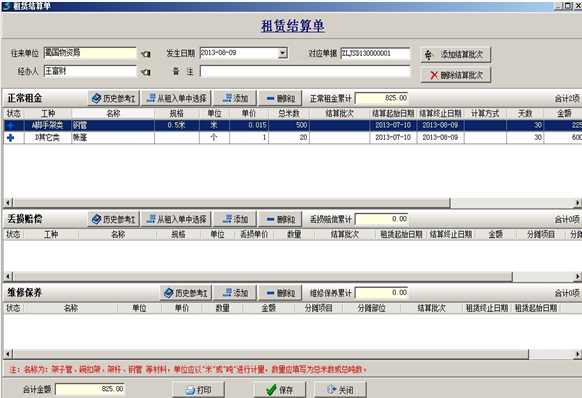Open 历史参考 in 正常租金 section
Viewport: 582px width, 398px height.
114,98
